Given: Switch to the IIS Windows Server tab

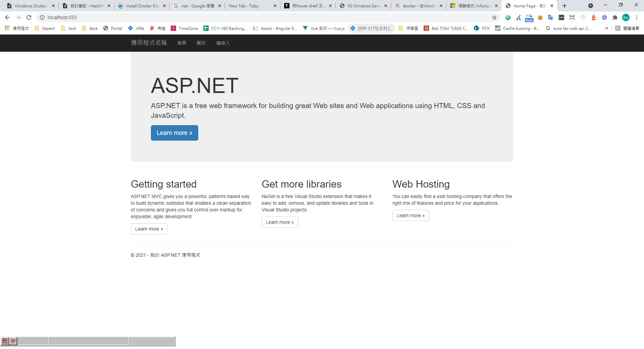Looking at the screenshot, I should [x=363, y=6].
